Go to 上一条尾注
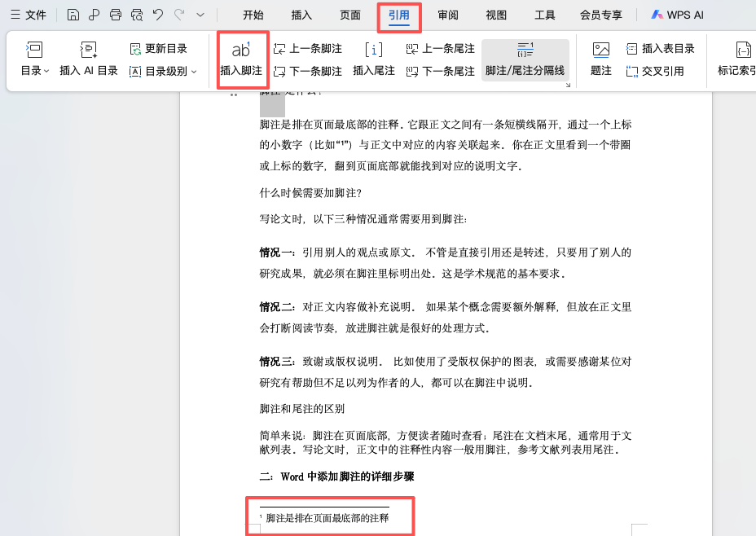This screenshot has width=756, height=536. pos(441,49)
